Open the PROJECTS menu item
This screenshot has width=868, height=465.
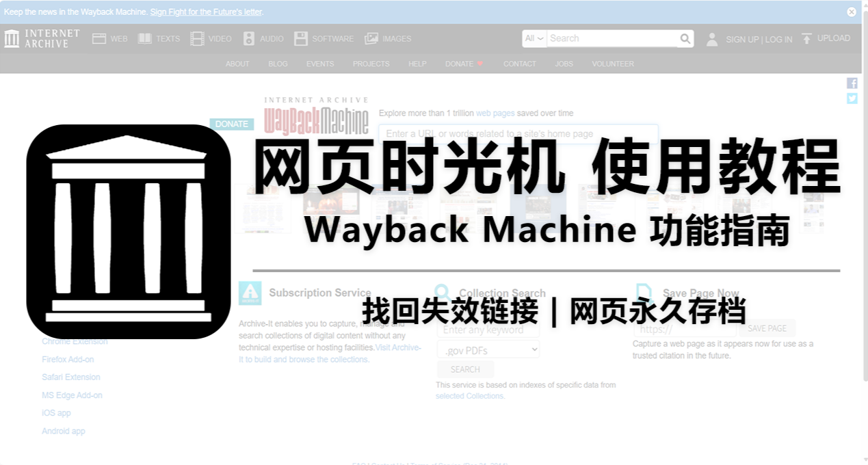[371, 64]
